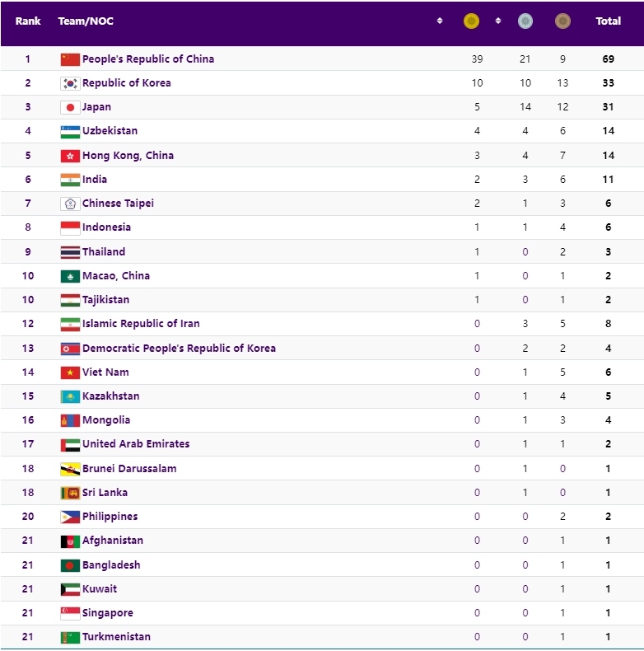Sort by the arrow left of silver medal
The width and height of the screenshot is (644, 651).
[x=498, y=21]
